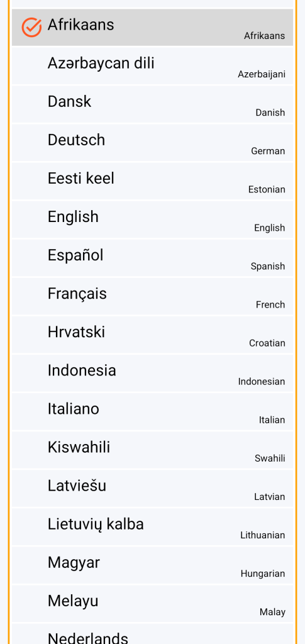The image size is (305, 644).
Task: Select Français language row
Action: pyautogui.click(x=152, y=296)
